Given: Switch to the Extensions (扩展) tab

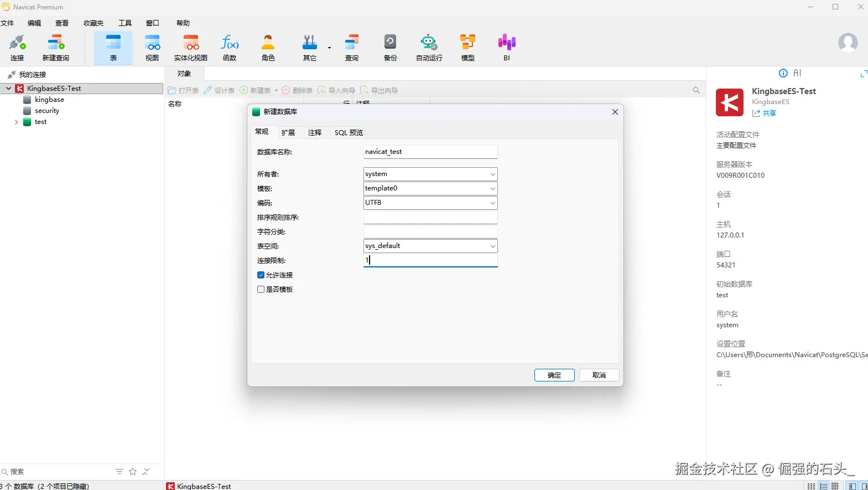Looking at the screenshot, I should click(288, 133).
